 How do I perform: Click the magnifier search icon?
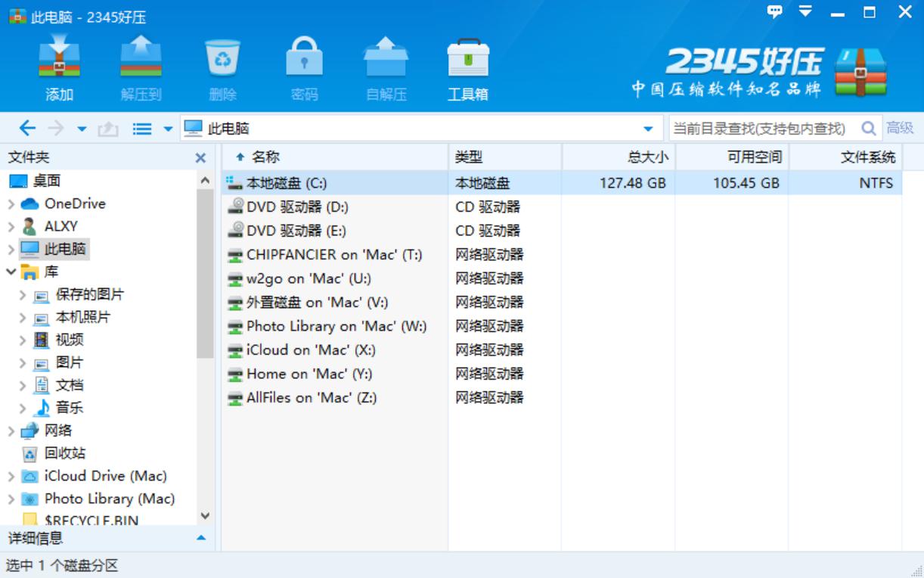pos(870,129)
